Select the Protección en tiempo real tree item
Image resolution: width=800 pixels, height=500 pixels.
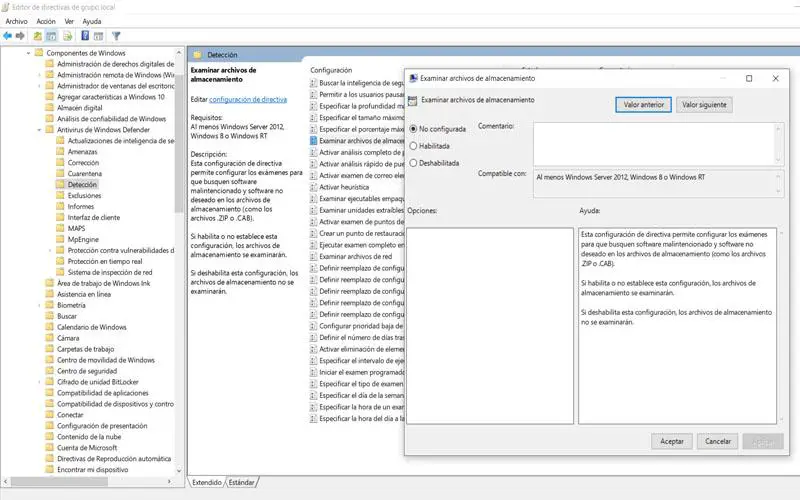point(105,261)
